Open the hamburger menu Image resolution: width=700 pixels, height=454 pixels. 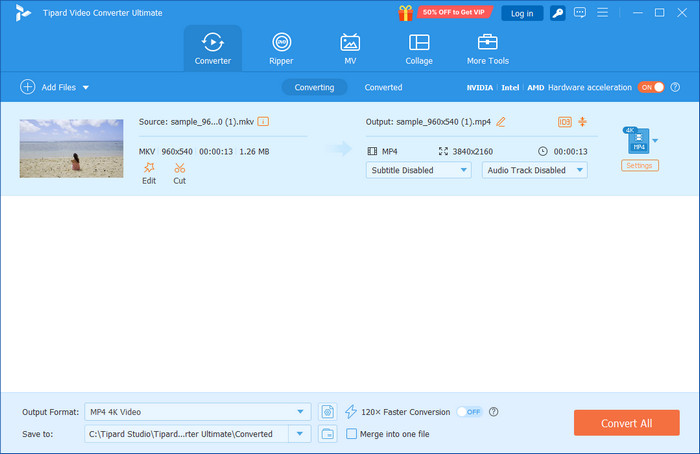(x=602, y=12)
